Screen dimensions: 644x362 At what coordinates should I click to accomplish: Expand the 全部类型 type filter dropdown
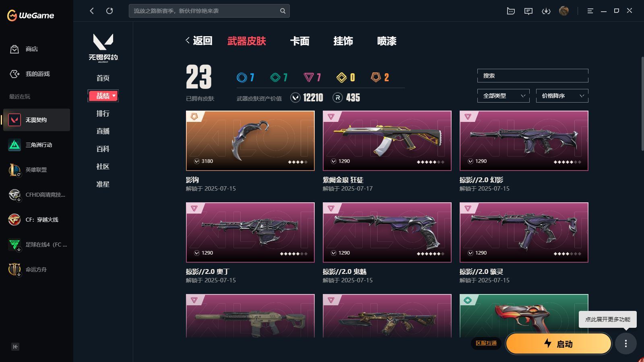click(504, 96)
